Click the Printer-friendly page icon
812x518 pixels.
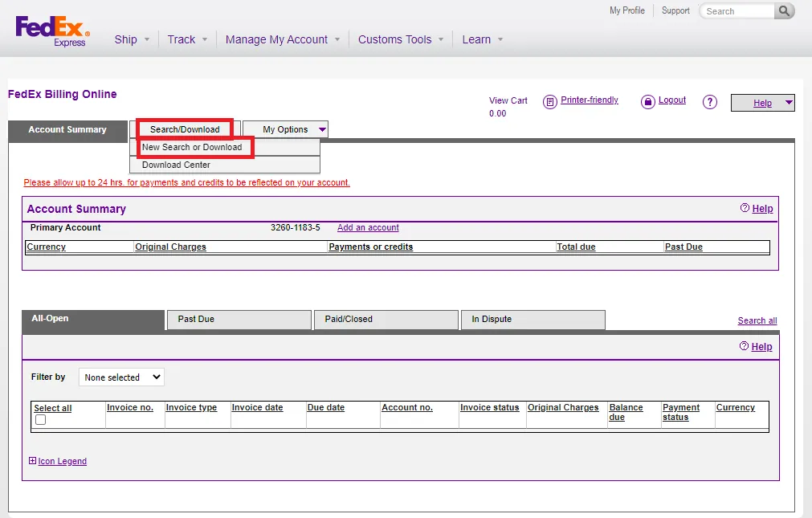pyautogui.click(x=549, y=101)
